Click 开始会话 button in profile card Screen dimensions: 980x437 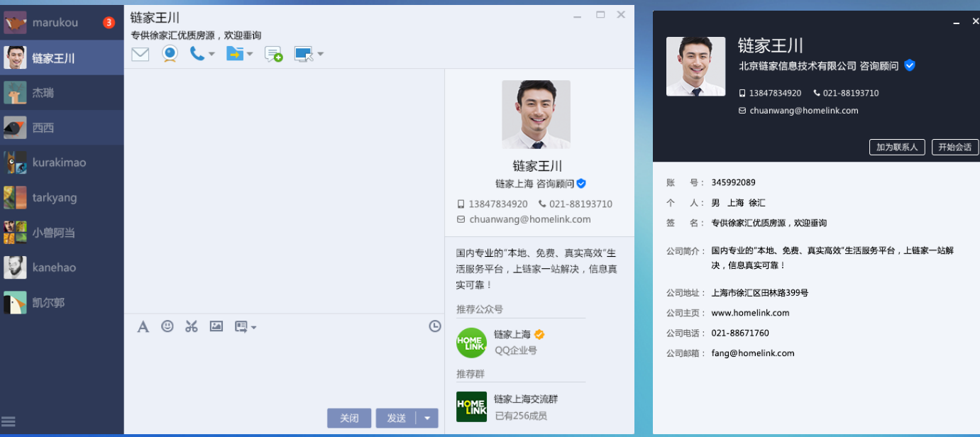[x=954, y=147]
